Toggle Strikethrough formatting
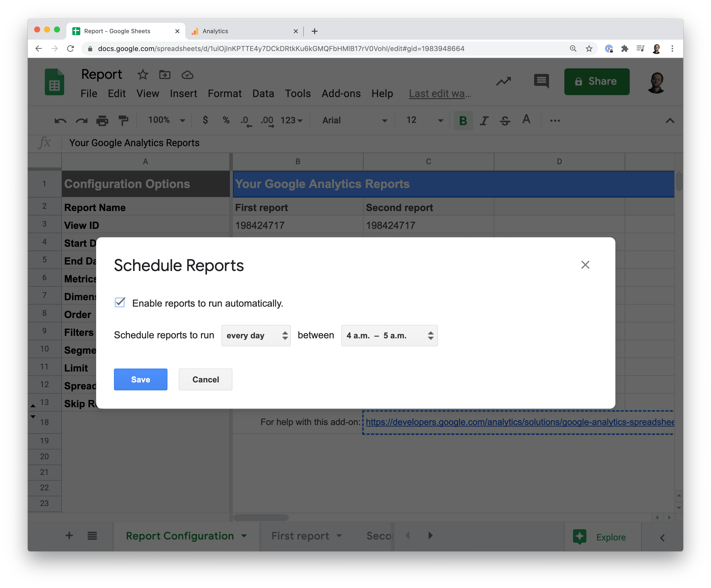The width and height of the screenshot is (711, 588). coord(505,121)
